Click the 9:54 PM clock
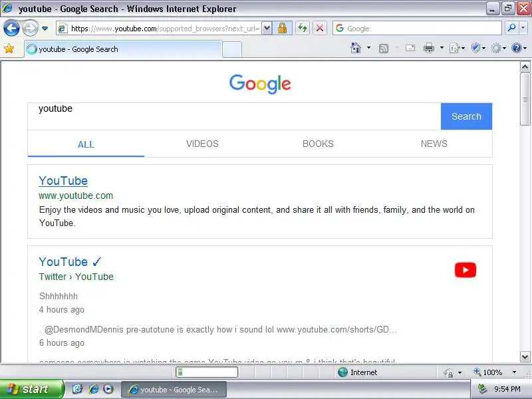 pos(507,389)
